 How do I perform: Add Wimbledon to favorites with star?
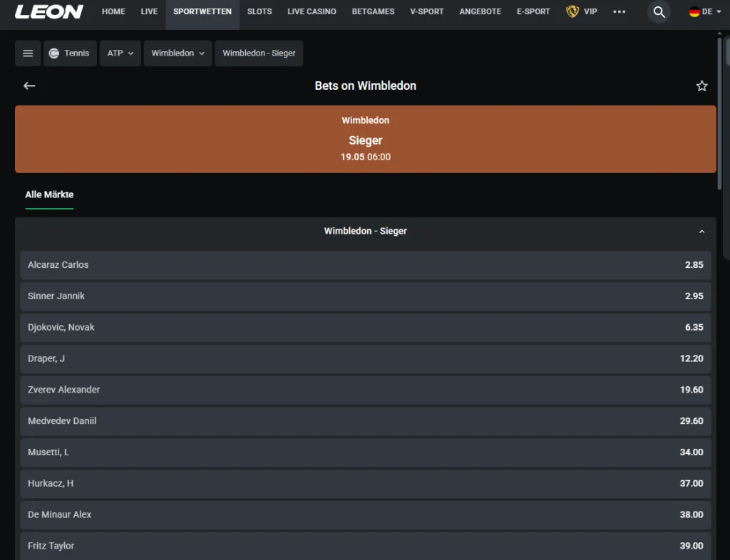(x=701, y=85)
